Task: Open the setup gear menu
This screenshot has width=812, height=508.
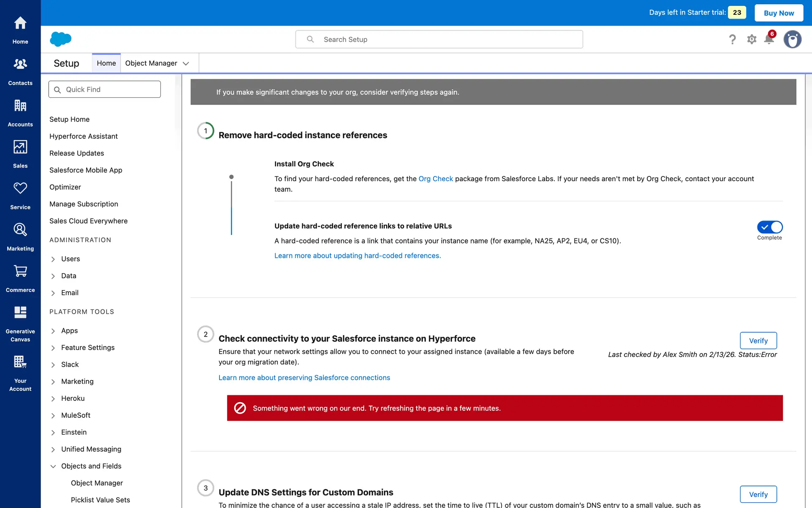Action: [x=752, y=39]
